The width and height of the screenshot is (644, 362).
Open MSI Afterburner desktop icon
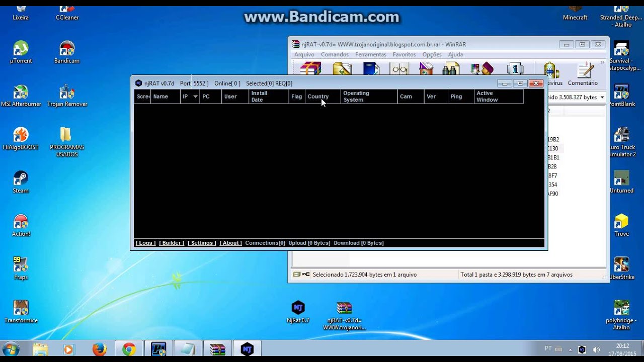(21, 96)
